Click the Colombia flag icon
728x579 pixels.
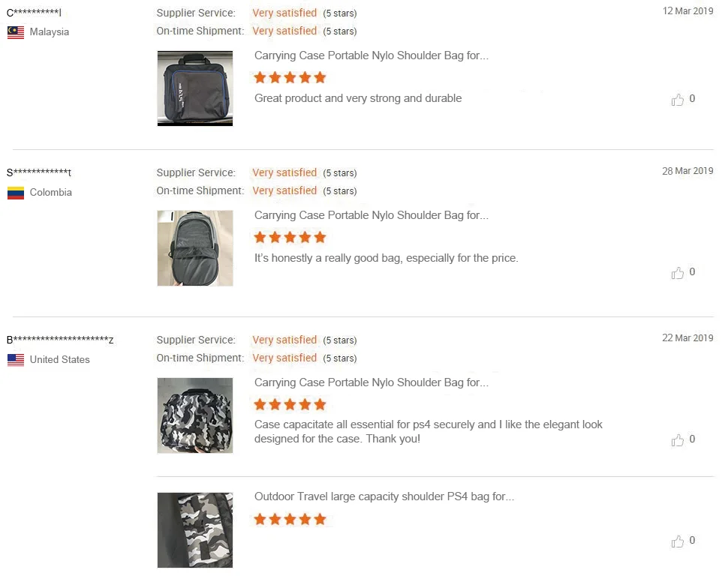pos(16,193)
